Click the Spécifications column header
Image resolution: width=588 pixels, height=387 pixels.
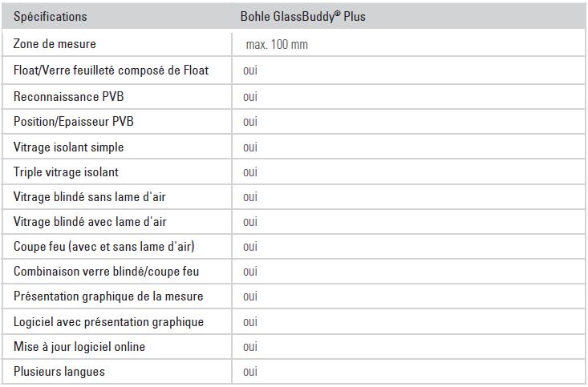click(x=51, y=17)
